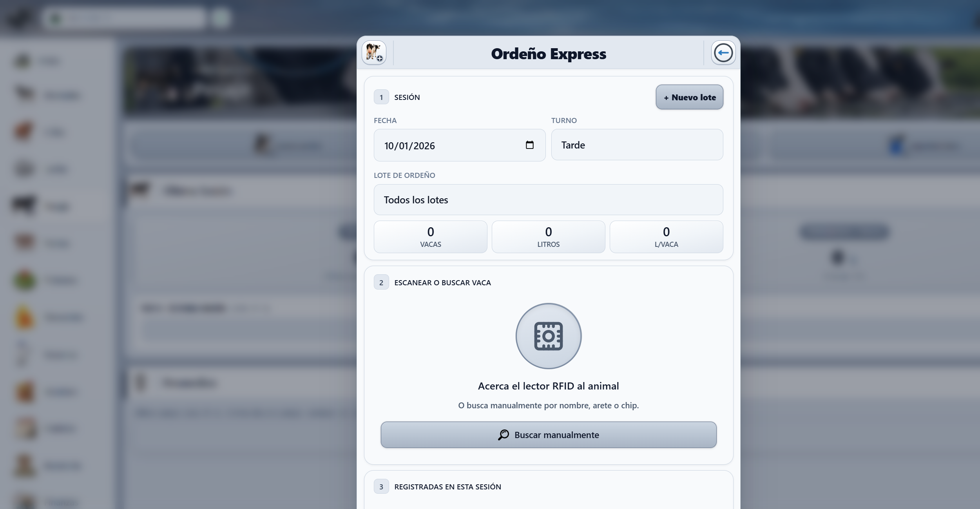Click the text Acerca el lector RFID al animal
Viewport: 980px width, 509px height.
(548, 386)
